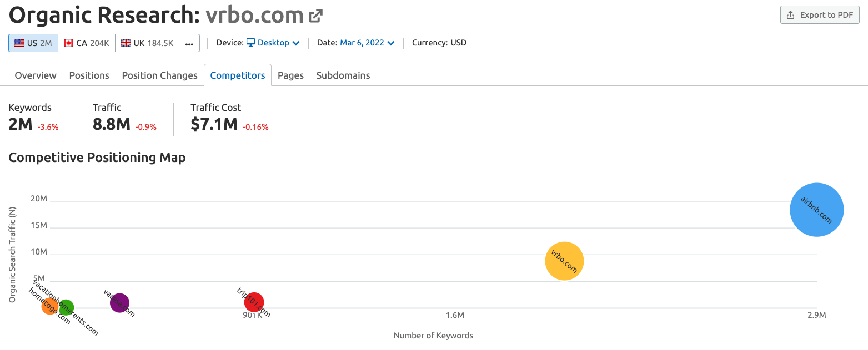This screenshot has width=868, height=350.
Task: Select the UK flag database button
Action: pyautogui.click(x=147, y=43)
